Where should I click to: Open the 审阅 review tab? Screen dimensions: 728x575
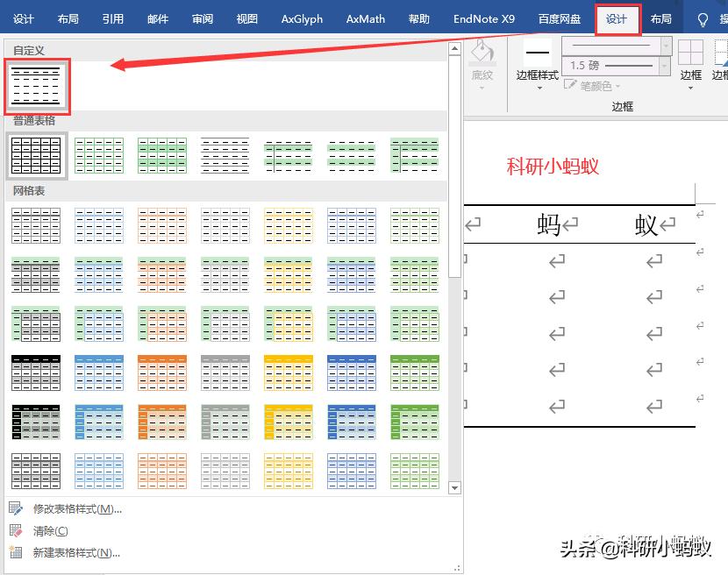203,19
